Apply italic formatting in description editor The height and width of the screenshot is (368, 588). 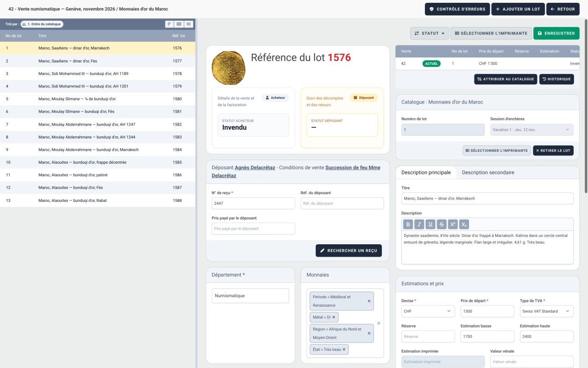coord(419,224)
